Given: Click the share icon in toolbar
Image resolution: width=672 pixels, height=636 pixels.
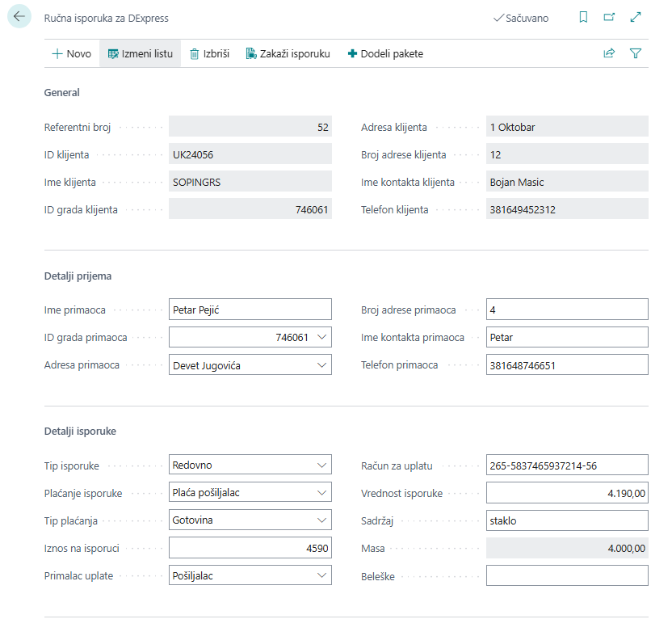Looking at the screenshot, I should click(609, 53).
